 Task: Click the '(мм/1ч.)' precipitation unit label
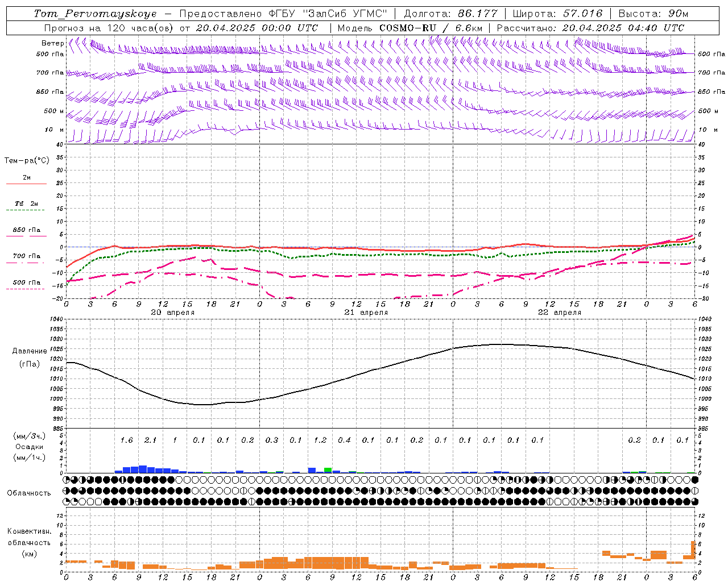point(29,458)
